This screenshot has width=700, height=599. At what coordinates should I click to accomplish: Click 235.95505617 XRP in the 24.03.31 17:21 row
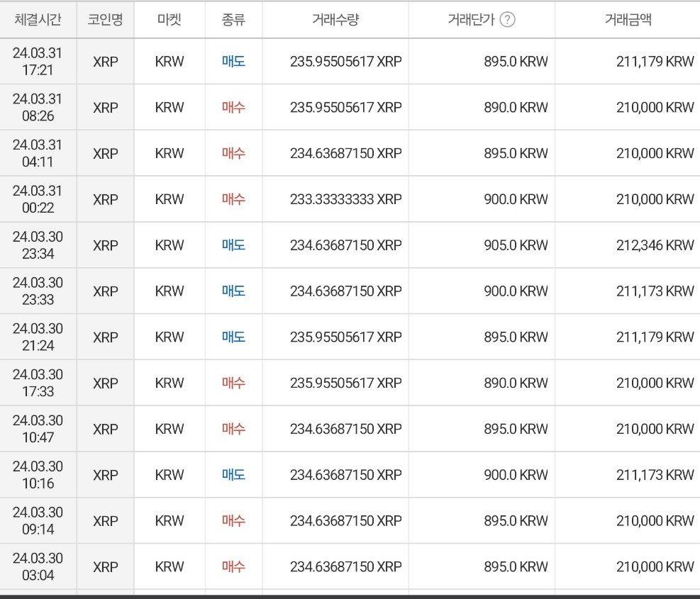(346, 62)
